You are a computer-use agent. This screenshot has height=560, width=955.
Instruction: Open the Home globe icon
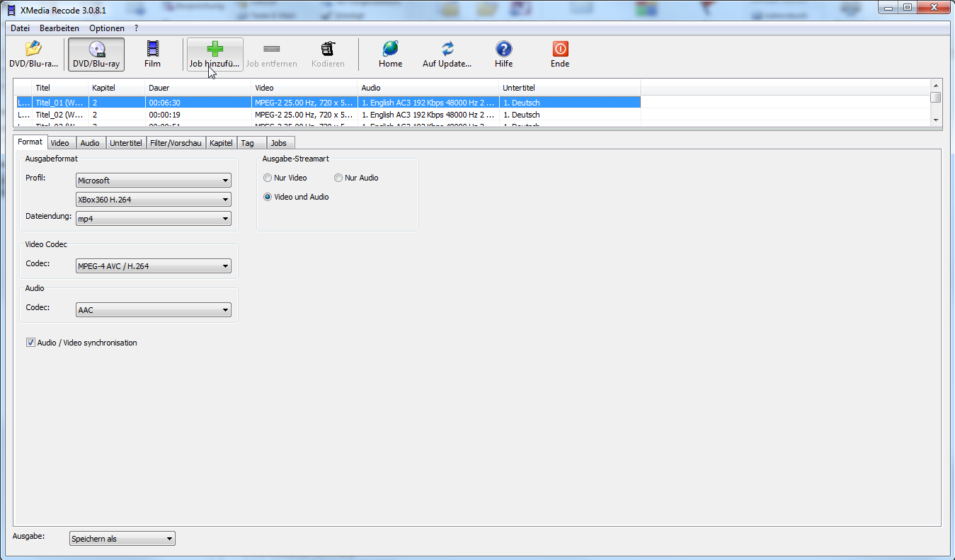(390, 49)
